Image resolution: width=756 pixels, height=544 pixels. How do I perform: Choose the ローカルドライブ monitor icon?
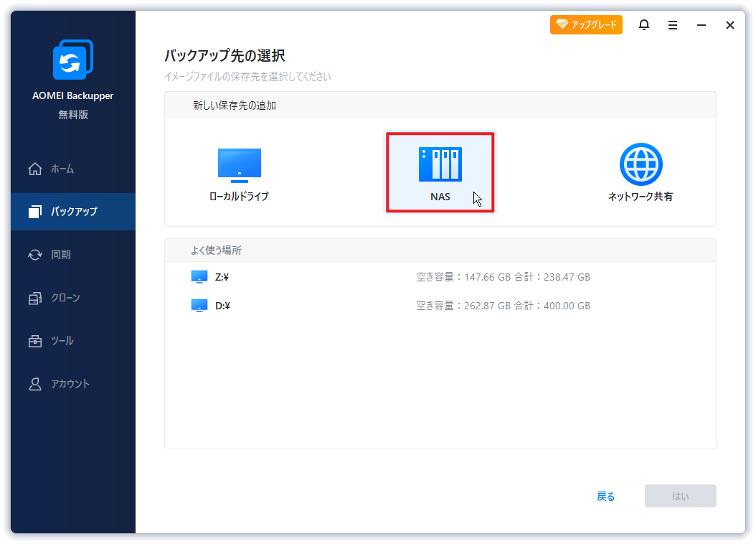239,165
